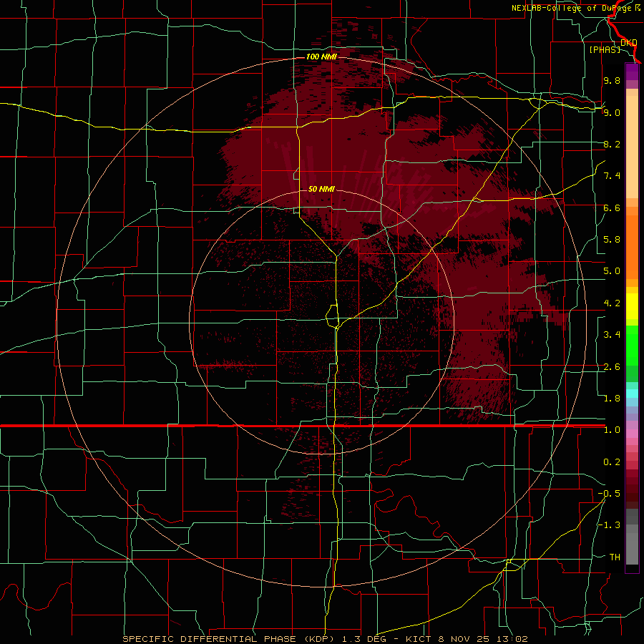This screenshot has width=644, height=644.
Task: Click the orange segment of color bar
Action: (x=632, y=248)
